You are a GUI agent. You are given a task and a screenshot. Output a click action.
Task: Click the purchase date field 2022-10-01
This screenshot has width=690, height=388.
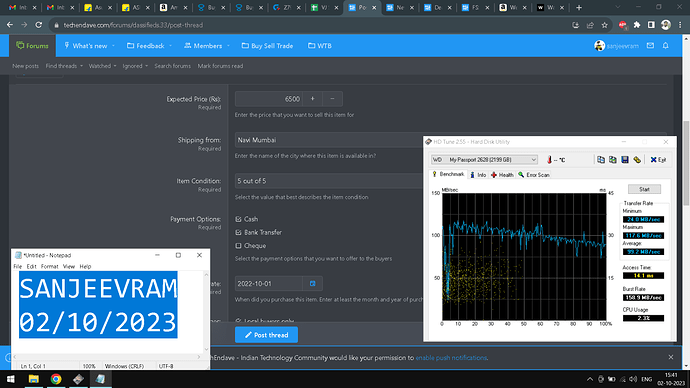[269, 284]
